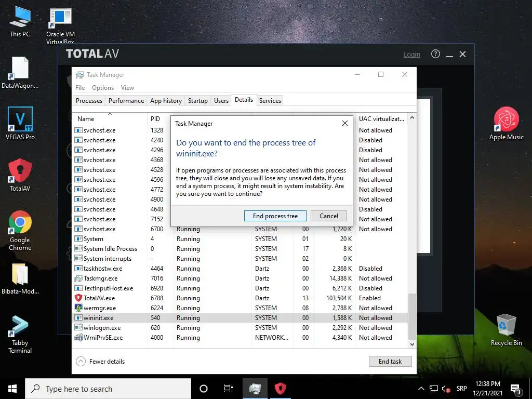Switch to the Services tab
The height and width of the screenshot is (399, 532).
click(x=270, y=101)
